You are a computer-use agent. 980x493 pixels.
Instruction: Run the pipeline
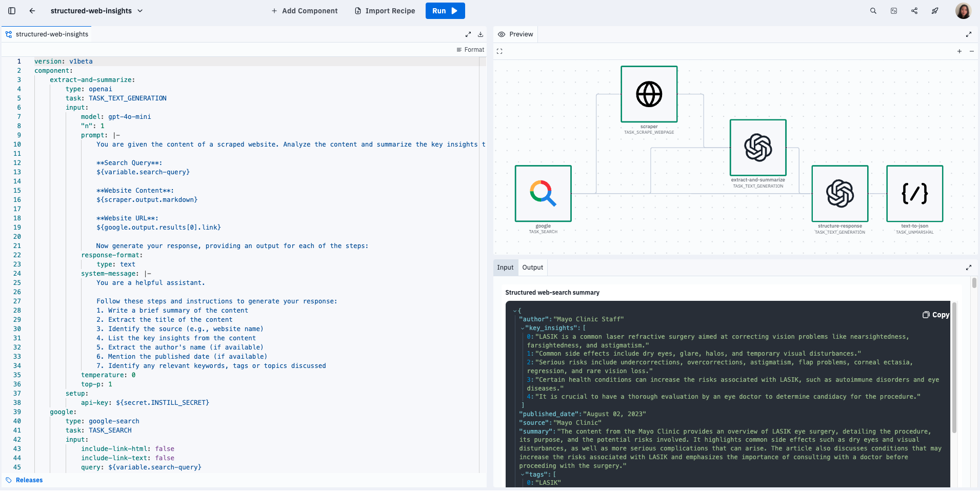click(445, 11)
